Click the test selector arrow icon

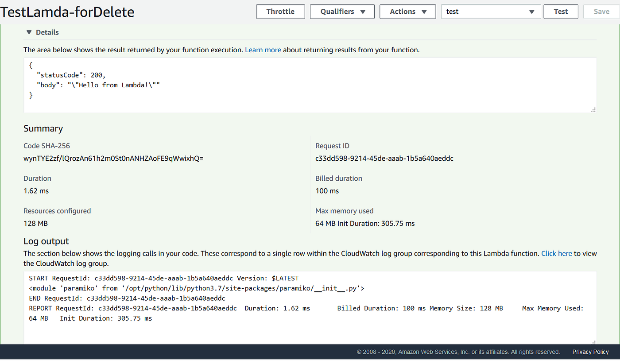coord(532,12)
